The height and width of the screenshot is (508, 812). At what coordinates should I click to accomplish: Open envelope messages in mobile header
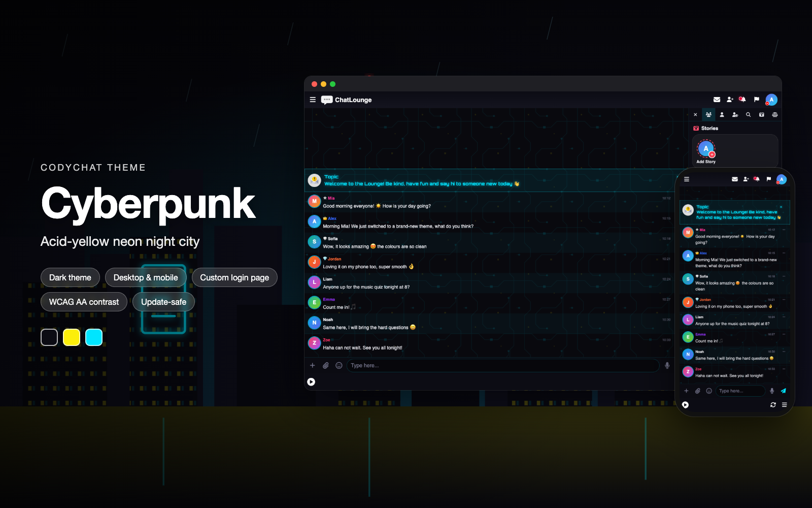pyautogui.click(x=734, y=179)
